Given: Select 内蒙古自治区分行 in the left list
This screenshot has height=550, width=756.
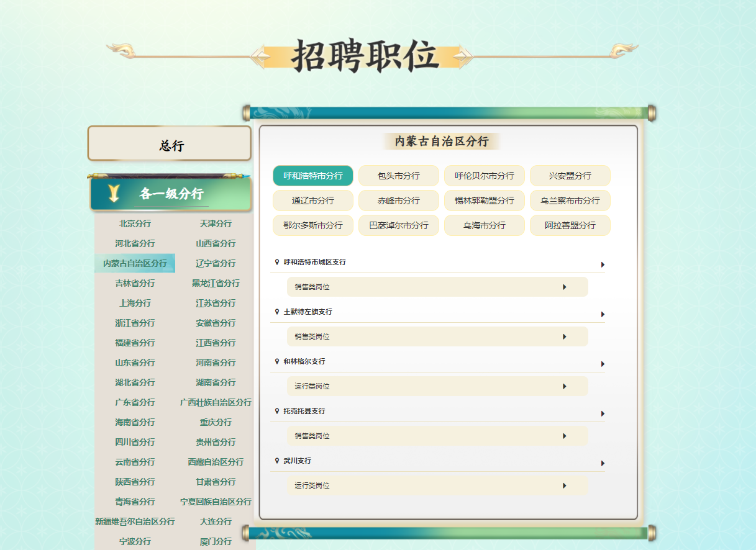Looking at the screenshot, I should click(135, 263).
